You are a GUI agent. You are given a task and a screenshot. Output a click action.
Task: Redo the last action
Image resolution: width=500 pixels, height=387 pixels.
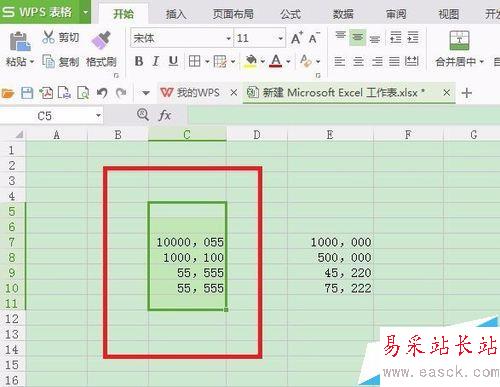[x=121, y=93]
